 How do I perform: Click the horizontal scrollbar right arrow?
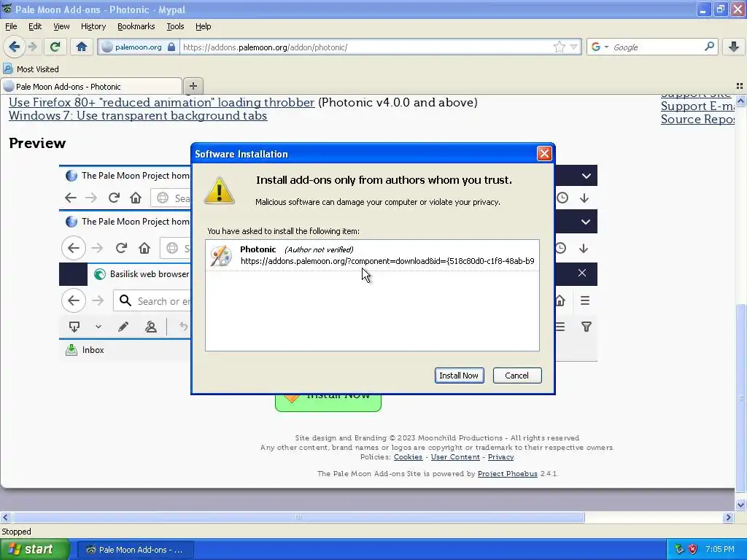[x=728, y=517]
